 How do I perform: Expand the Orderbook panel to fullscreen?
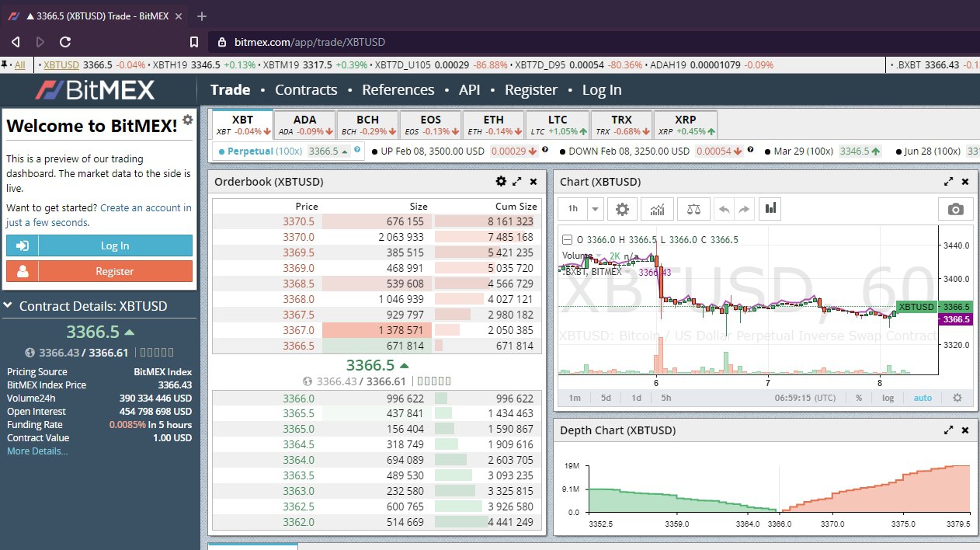pos(517,181)
